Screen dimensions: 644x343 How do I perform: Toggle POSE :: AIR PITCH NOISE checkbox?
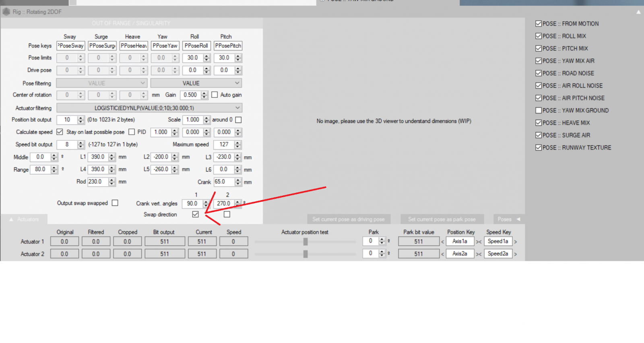coord(539,98)
